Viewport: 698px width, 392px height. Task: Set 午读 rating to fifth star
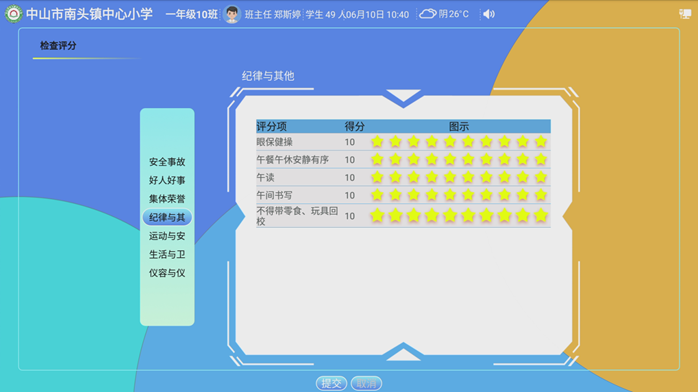click(450, 177)
